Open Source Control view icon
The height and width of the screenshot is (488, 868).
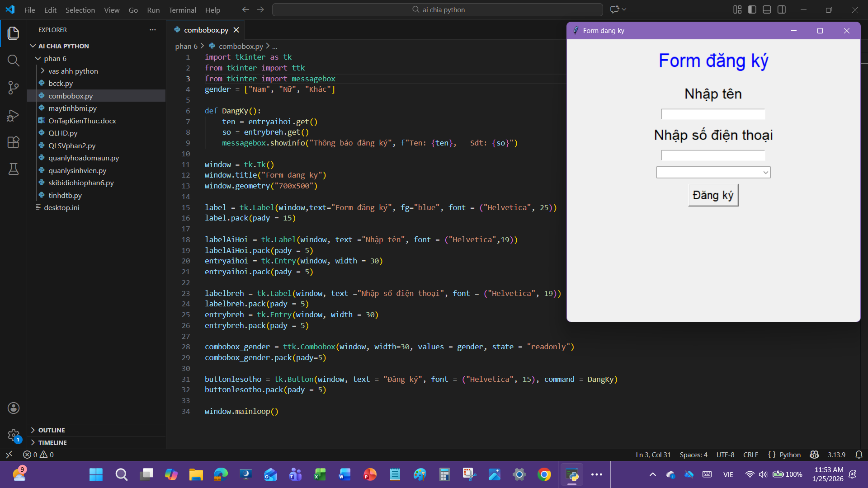(14, 88)
